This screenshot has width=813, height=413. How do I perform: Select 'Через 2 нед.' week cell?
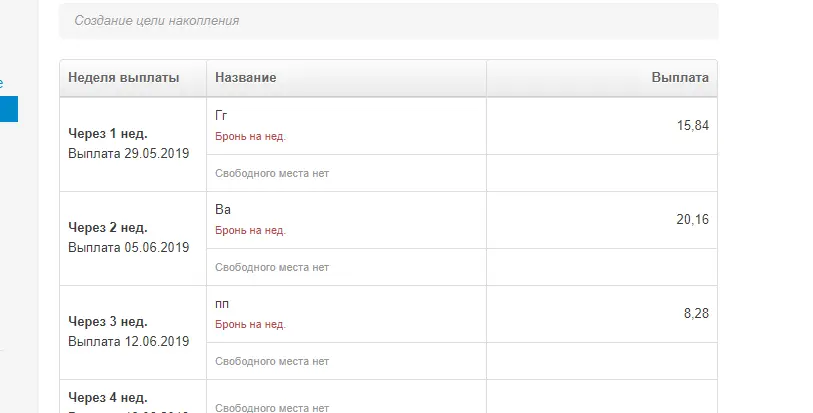pos(133,238)
